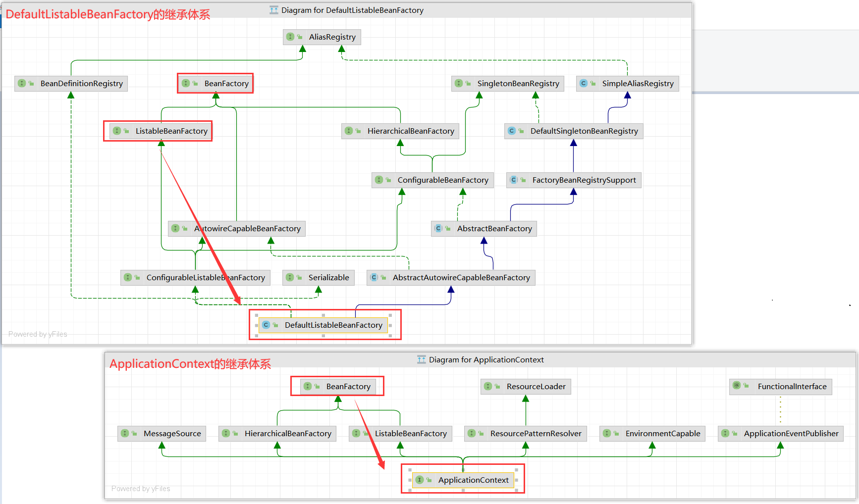The height and width of the screenshot is (504, 859).
Task: Select ListableBeanFactory node in the upper diagram
Action: pyautogui.click(x=161, y=131)
